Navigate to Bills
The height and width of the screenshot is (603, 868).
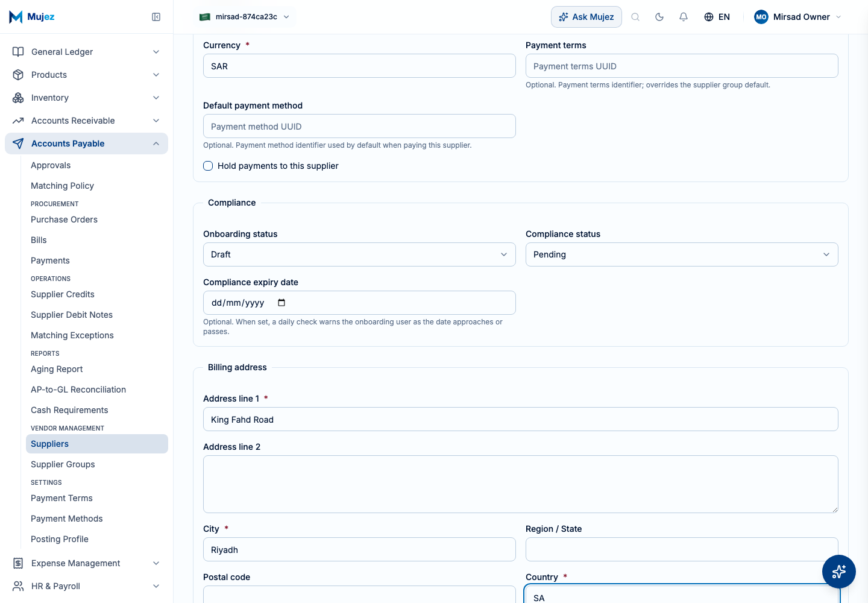click(97, 240)
